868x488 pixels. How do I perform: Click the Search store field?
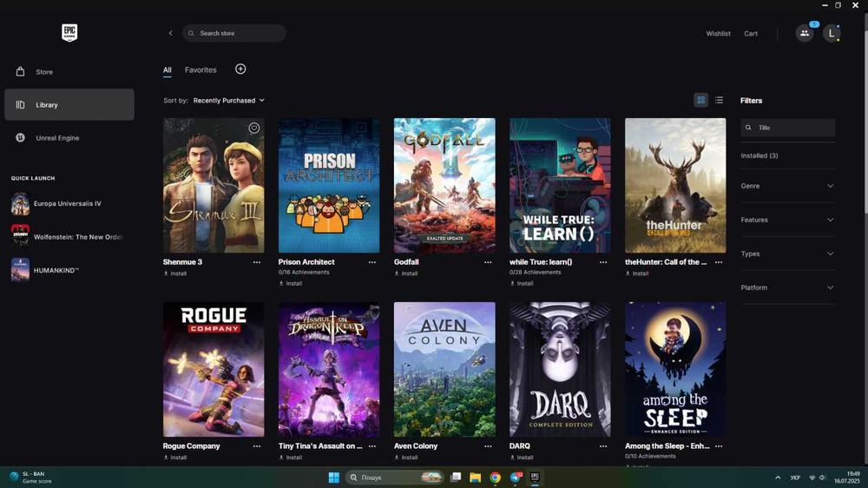point(234,33)
